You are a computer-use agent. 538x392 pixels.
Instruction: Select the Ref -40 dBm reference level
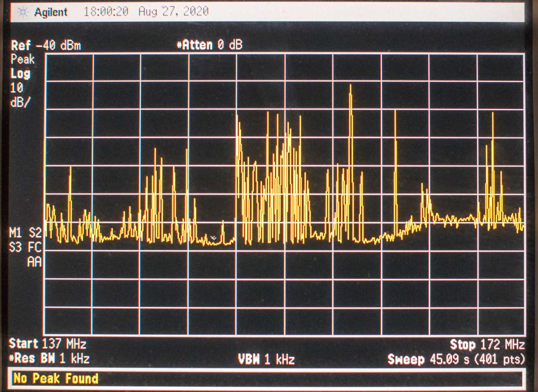[x=46, y=45]
